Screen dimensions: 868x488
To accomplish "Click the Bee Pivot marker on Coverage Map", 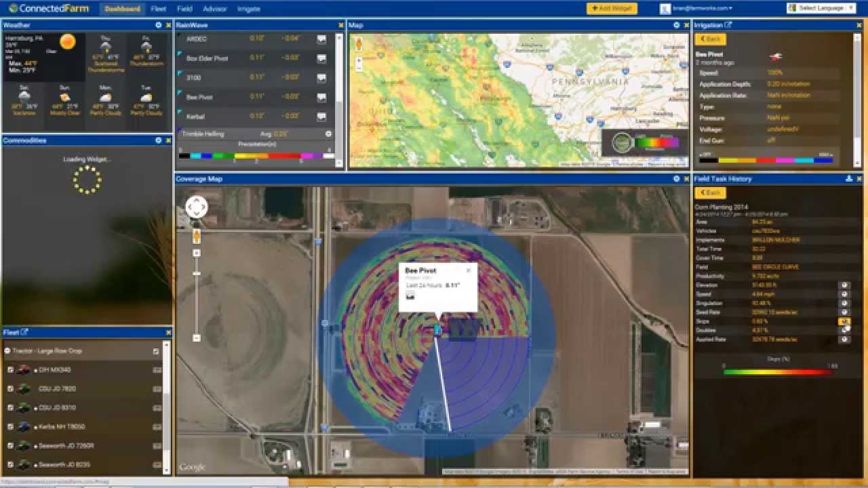I will point(437,329).
